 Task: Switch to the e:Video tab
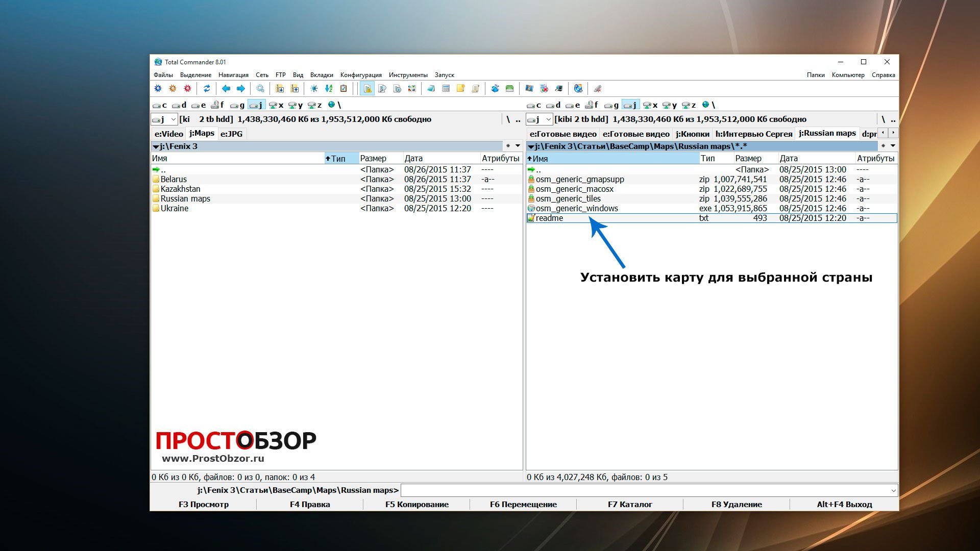(168, 134)
